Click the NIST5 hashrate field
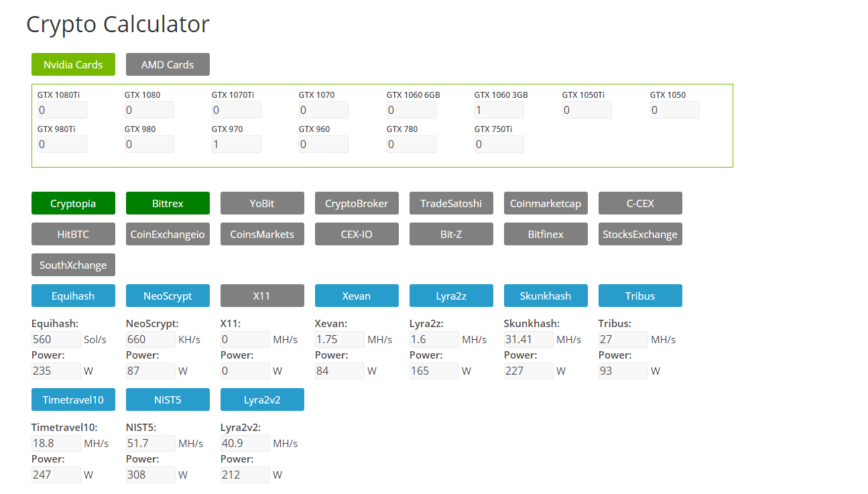The image size is (868, 494). click(151, 443)
